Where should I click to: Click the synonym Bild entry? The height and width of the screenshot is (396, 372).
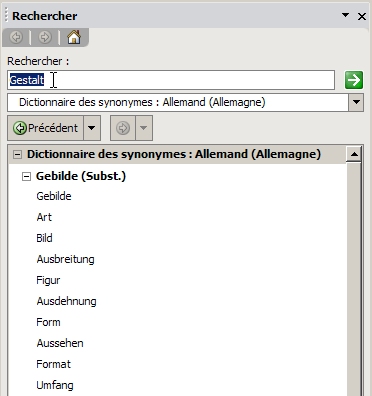44,238
